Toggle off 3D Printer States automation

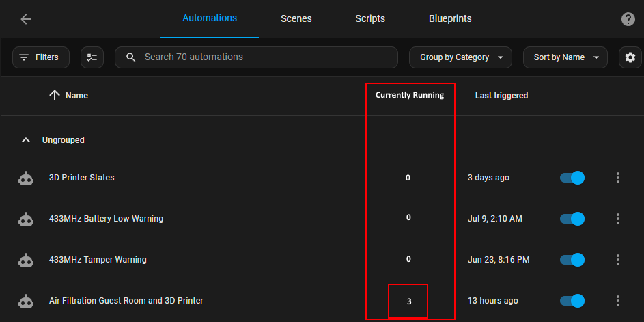[572, 178]
